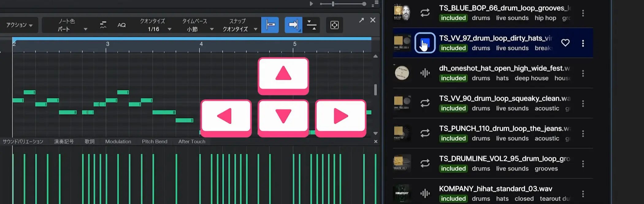
Task: Open the humanize/quantize action icon
Action: (103, 25)
